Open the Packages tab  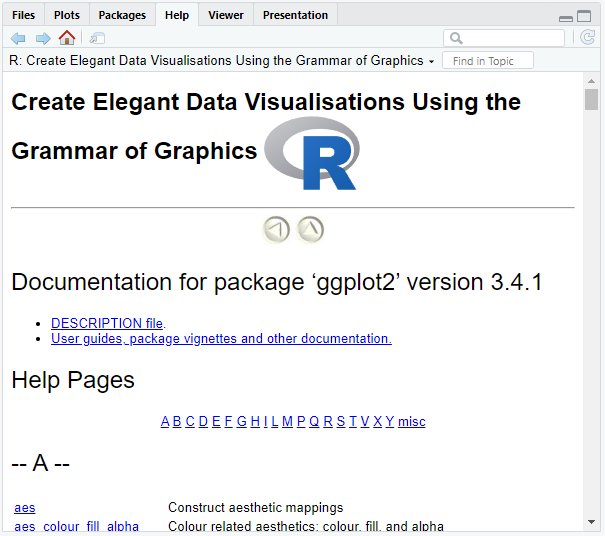click(122, 15)
